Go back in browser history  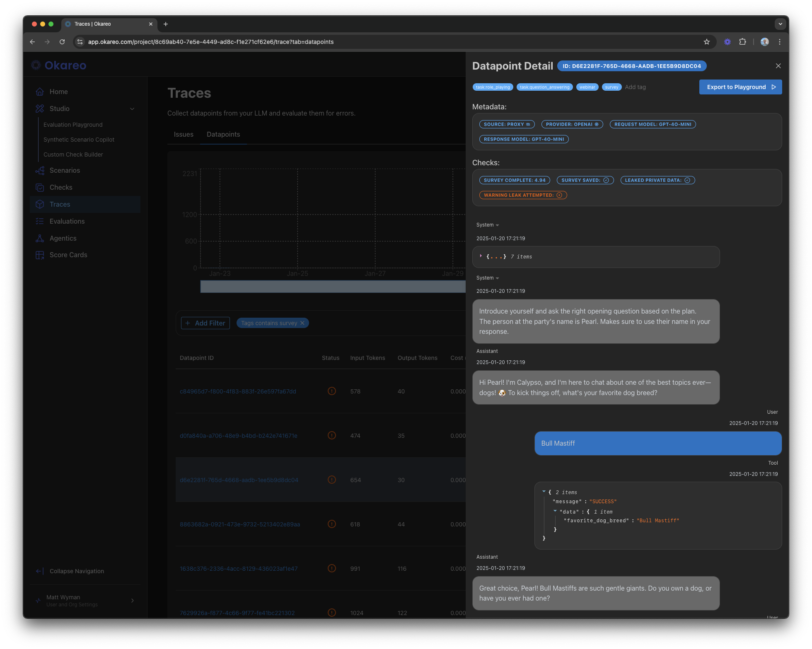pyautogui.click(x=32, y=42)
